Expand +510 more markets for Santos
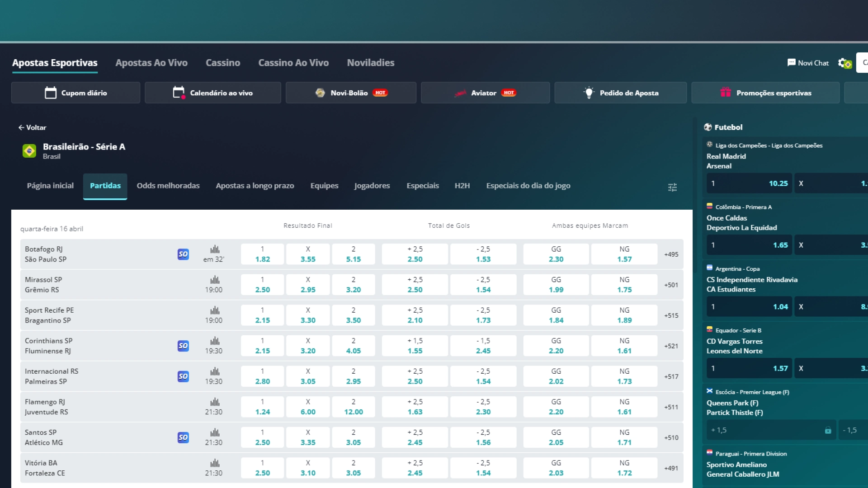Screen dimensions: 868x488 point(671,437)
